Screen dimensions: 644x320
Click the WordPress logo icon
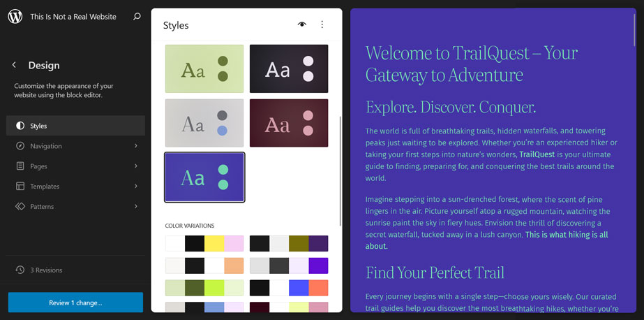(x=15, y=17)
